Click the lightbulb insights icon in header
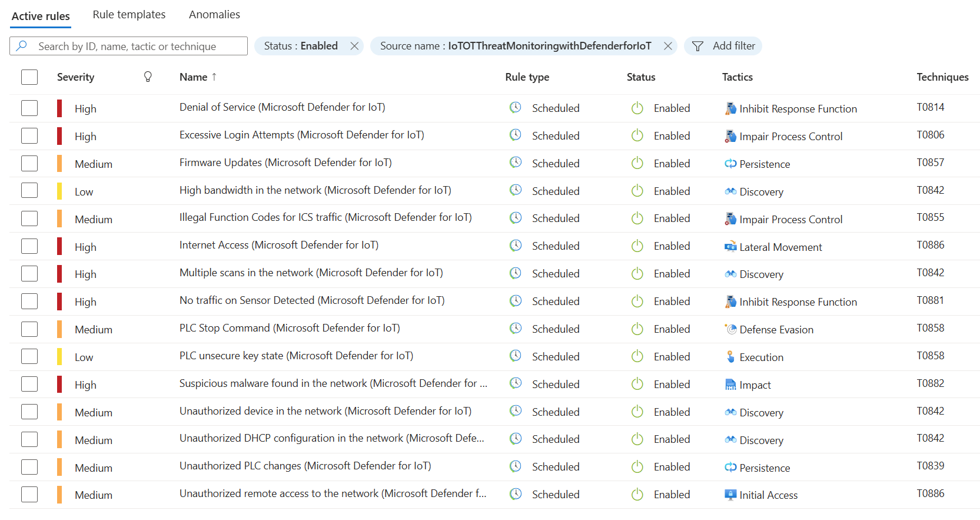980x520 pixels. tap(148, 77)
